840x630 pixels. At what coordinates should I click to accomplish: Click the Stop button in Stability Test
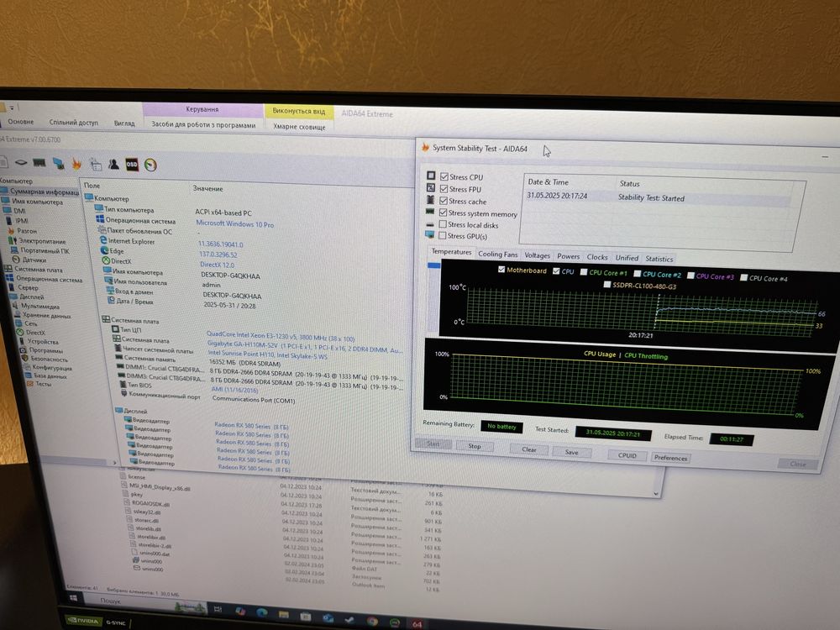[x=474, y=446]
